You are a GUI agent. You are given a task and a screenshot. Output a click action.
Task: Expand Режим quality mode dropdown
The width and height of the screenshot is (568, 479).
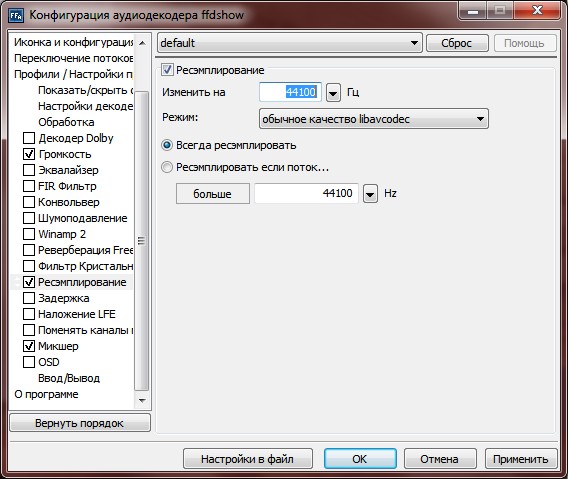tap(374, 119)
